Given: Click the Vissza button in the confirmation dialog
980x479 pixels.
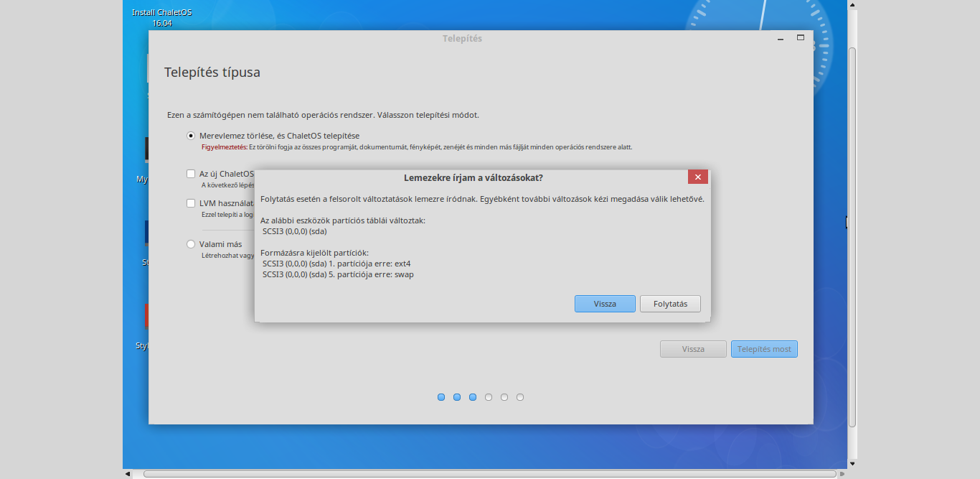Looking at the screenshot, I should point(605,304).
